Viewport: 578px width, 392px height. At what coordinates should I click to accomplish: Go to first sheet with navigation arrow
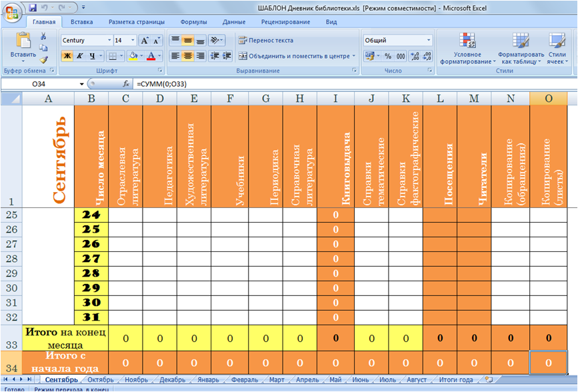(x=6, y=379)
